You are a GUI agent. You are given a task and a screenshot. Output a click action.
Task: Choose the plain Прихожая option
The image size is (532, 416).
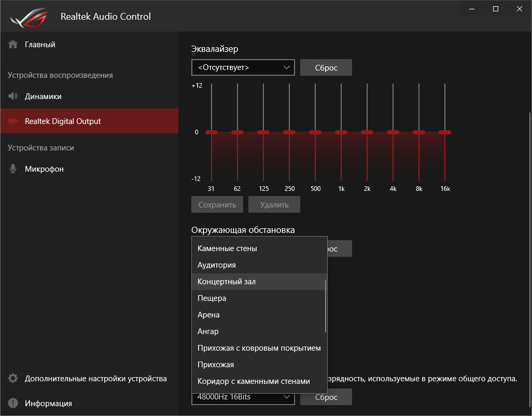pyautogui.click(x=260, y=365)
